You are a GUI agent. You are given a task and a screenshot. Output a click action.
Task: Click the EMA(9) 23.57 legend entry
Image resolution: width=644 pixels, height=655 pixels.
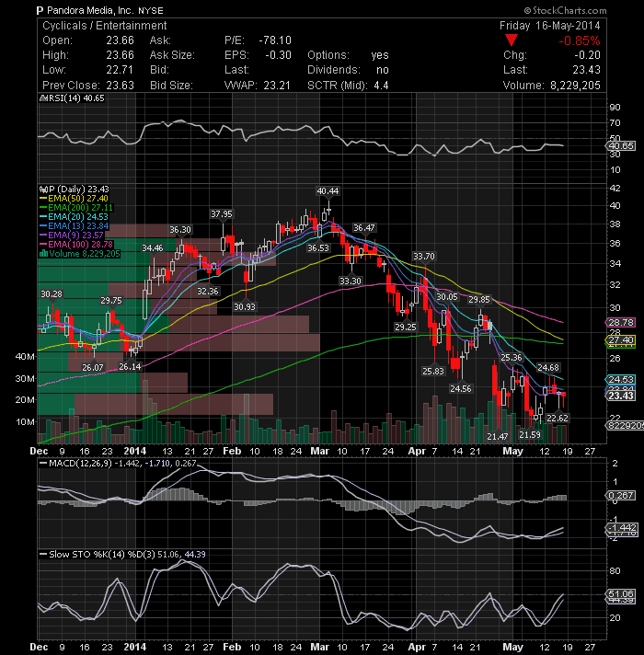[75, 236]
